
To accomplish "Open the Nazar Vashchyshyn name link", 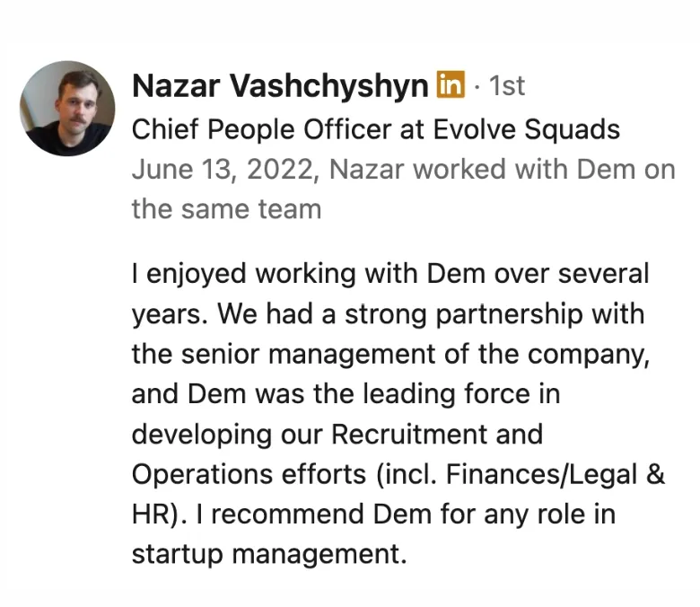I will [x=279, y=86].
